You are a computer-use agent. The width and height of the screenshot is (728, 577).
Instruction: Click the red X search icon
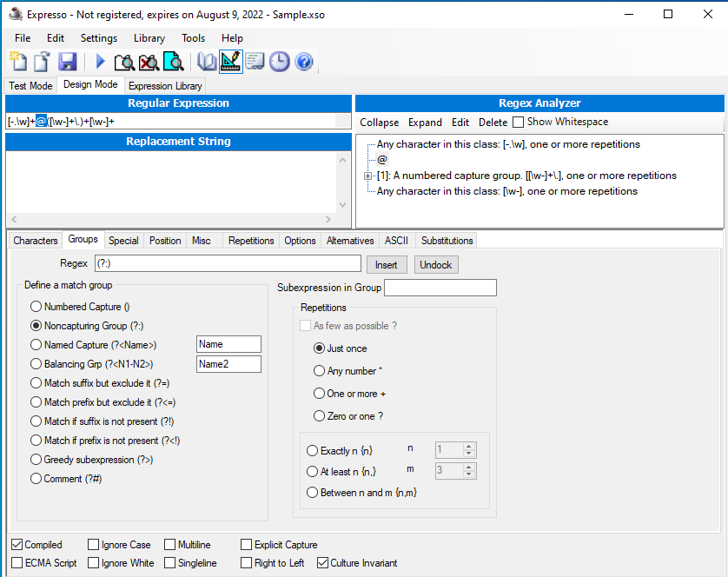coord(148,61)
